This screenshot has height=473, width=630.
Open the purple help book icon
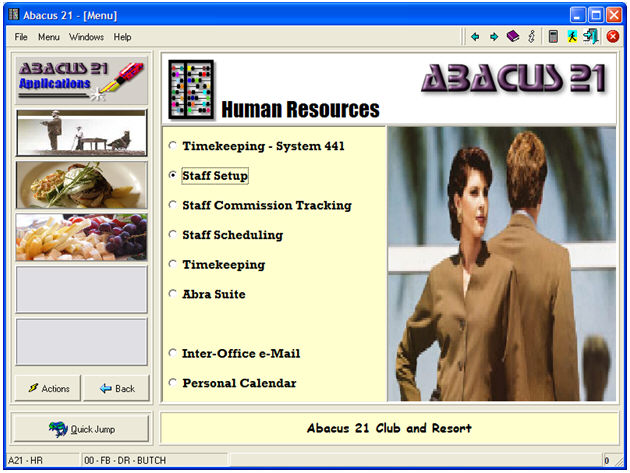513,37
